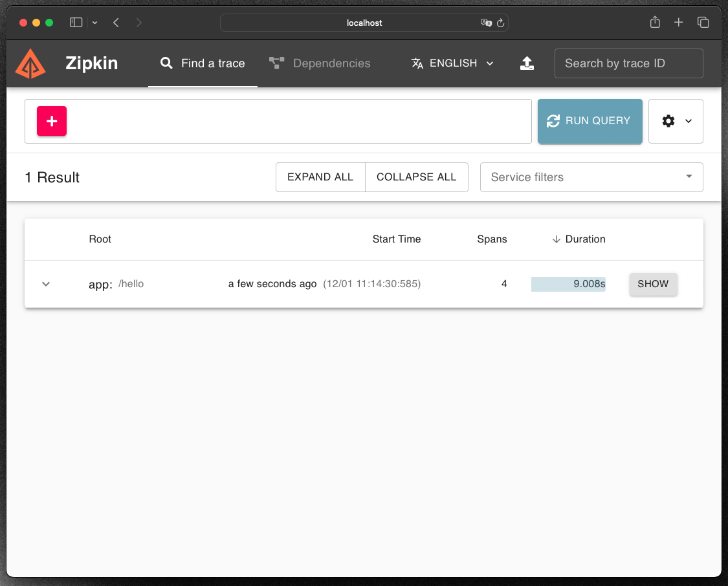This screenshot has width=728, height=586.
Task: Expand the app: /hello trace row
Action: pos(46,284)
